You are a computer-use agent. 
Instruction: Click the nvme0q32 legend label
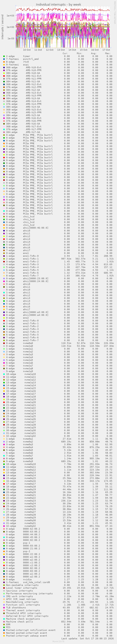click(30, 526)
